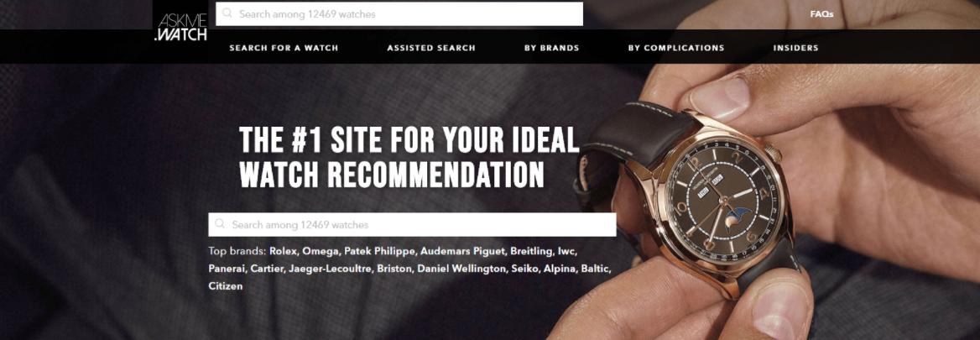Open the Insiders menu item

795,48
